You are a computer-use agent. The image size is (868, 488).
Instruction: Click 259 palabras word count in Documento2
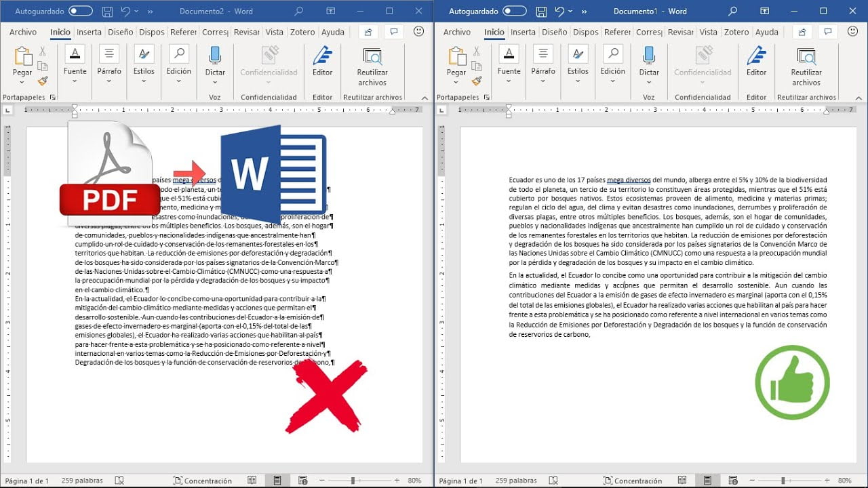coord(82,481)
